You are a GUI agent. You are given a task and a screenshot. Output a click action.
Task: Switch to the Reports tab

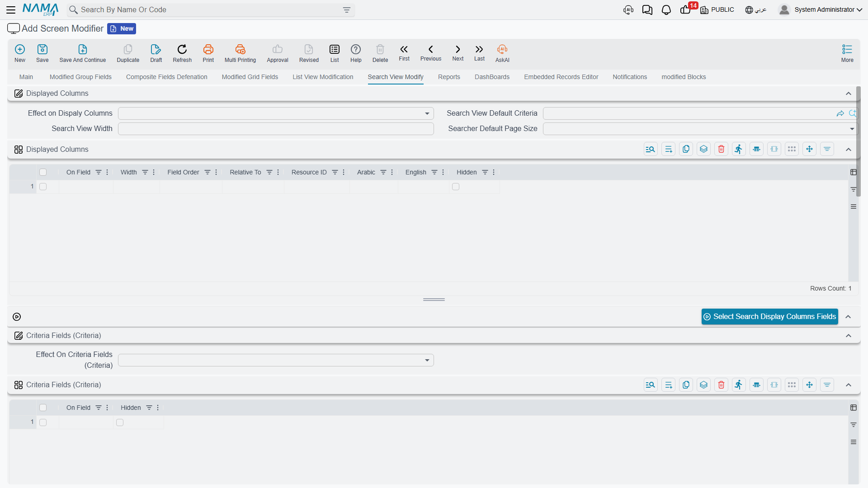coord(449,77)
